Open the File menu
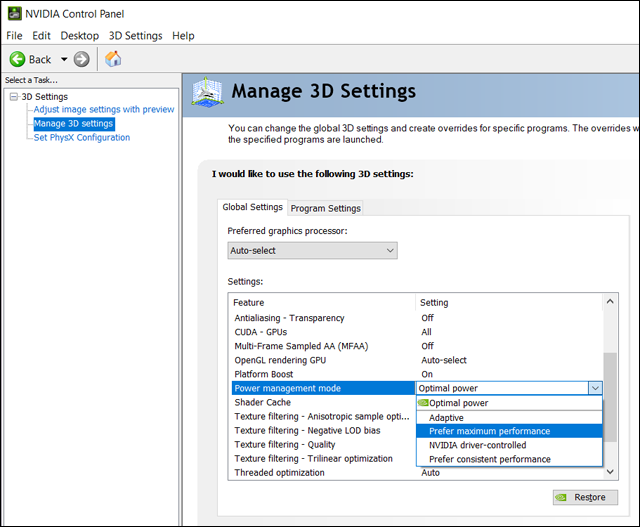 (x=14, y=36)
